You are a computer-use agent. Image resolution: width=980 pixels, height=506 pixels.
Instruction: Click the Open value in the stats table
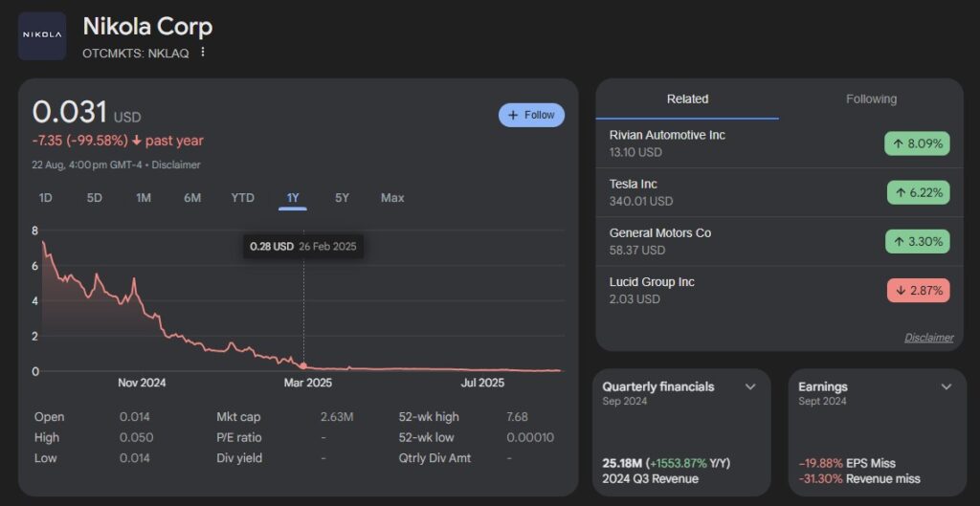[135, 417]
